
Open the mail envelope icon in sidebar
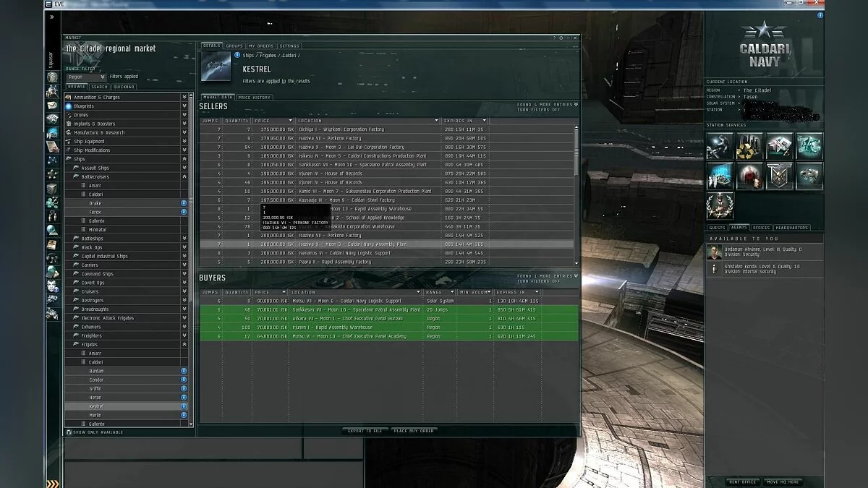(x=52, y=105)
